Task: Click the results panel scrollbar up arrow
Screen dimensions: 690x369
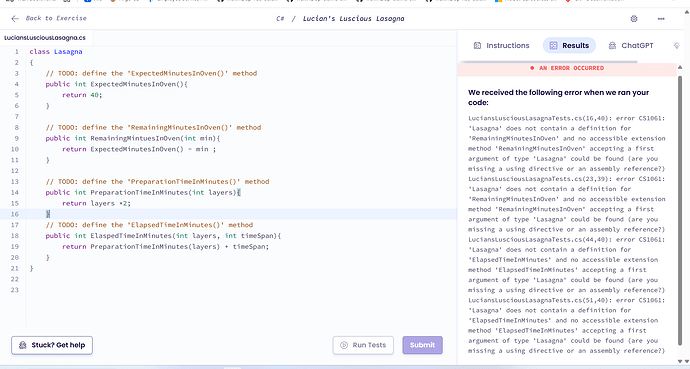Action: 680,67
